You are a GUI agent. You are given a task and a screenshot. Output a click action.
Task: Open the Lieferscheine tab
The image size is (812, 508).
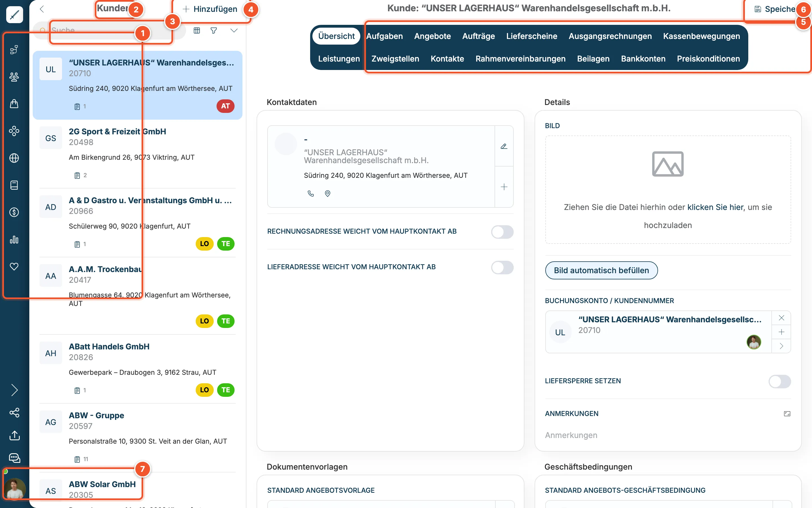532,36
